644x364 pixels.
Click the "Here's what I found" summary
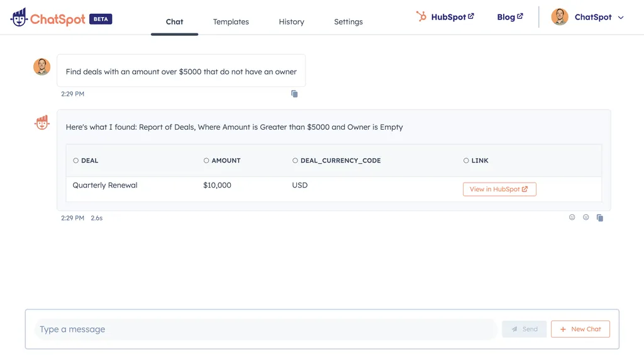pyautogui.click(x=234, y=127)
